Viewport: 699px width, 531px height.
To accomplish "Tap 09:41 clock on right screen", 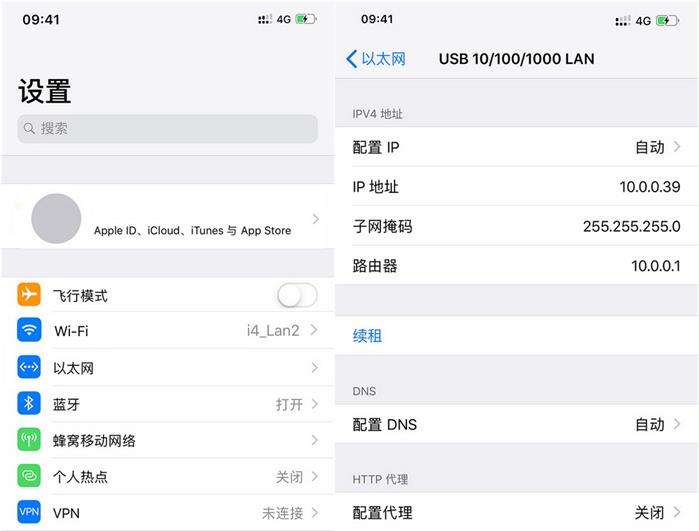I will (377, 19).
